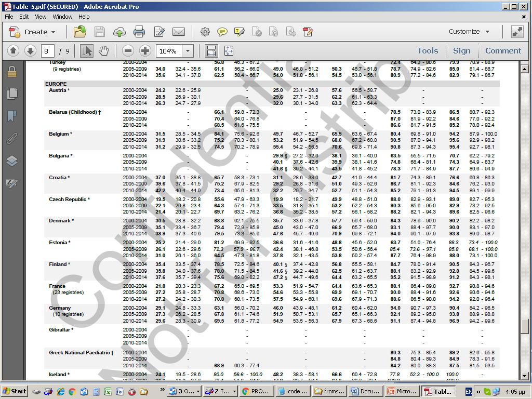This screenshot has width=532, height=399.
Task: Open the Comment pane
Action: click(x=503, y=50)
